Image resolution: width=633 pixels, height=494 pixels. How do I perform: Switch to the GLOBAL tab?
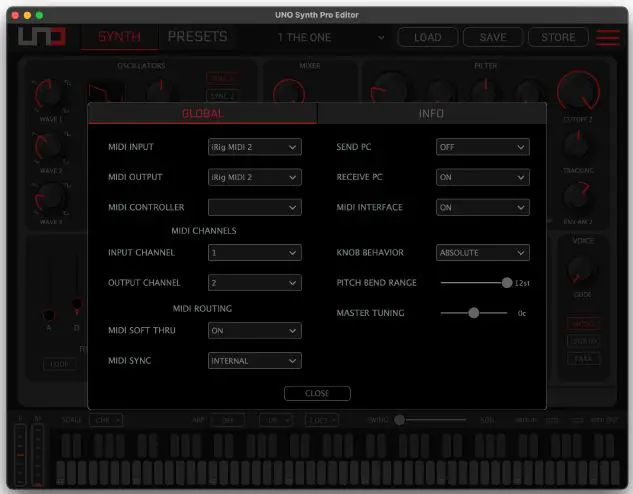(x=203, y=113)
